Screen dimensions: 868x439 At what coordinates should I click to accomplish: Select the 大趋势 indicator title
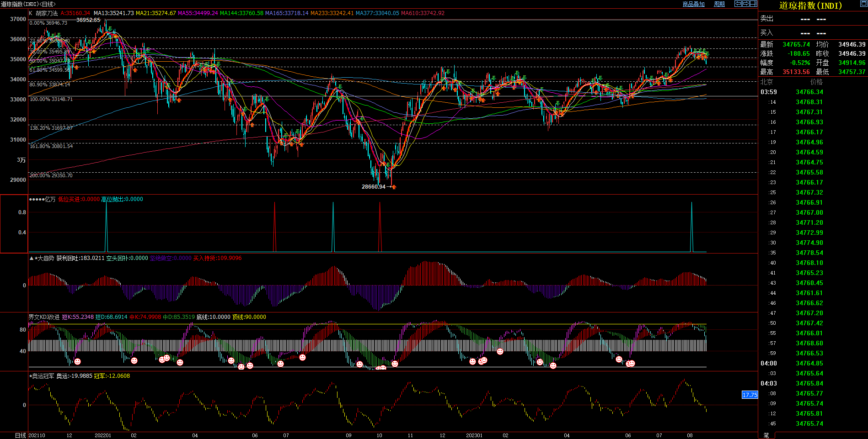(45, 258)
